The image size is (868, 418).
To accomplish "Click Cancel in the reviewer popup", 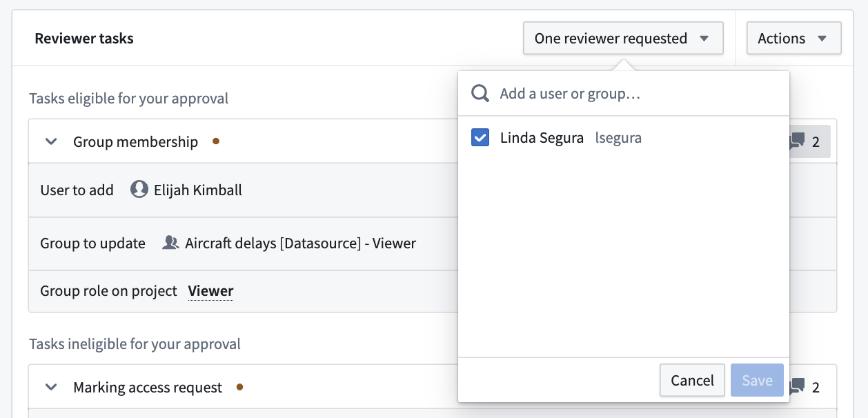I will (x=692, y=380).
